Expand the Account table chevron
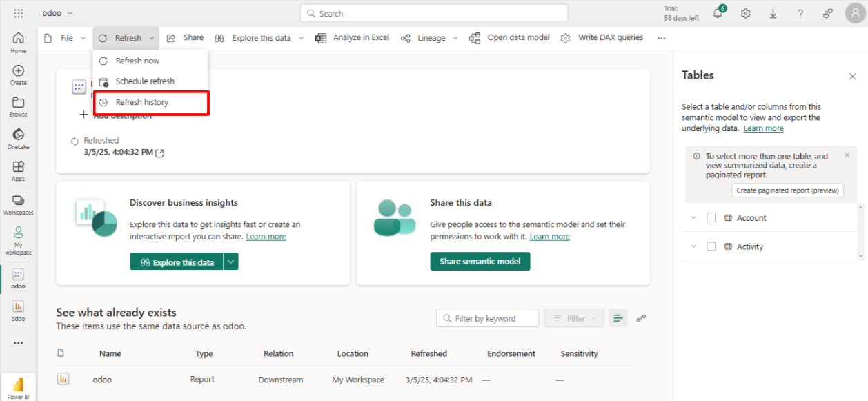 (x=693, y=218)
